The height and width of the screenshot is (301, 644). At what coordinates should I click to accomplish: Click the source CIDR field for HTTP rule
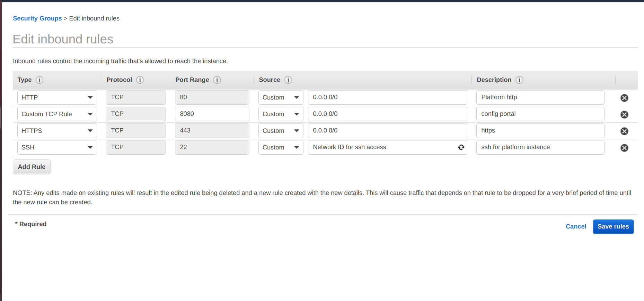pyautogui.click(x=387, y=97)
